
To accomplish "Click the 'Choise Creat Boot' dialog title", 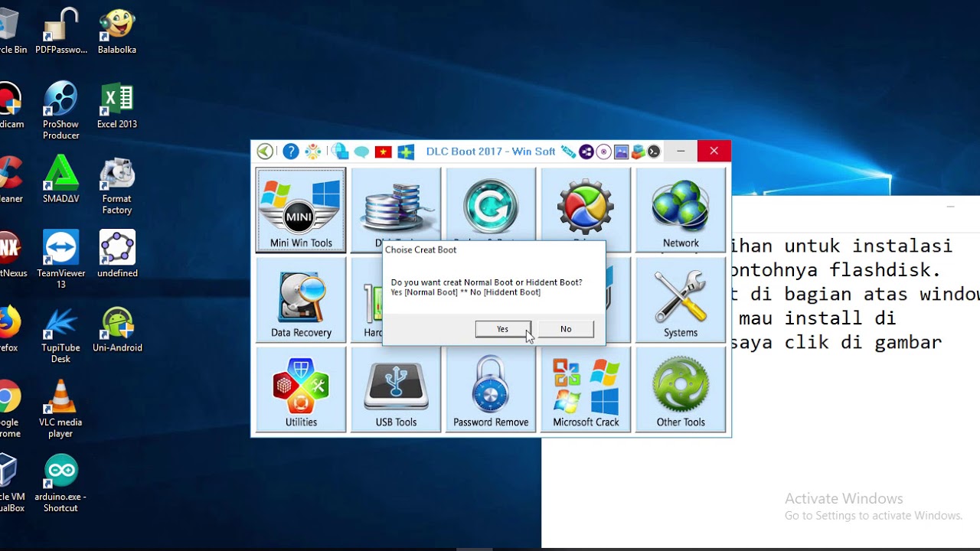I will [x=421, y=249].
